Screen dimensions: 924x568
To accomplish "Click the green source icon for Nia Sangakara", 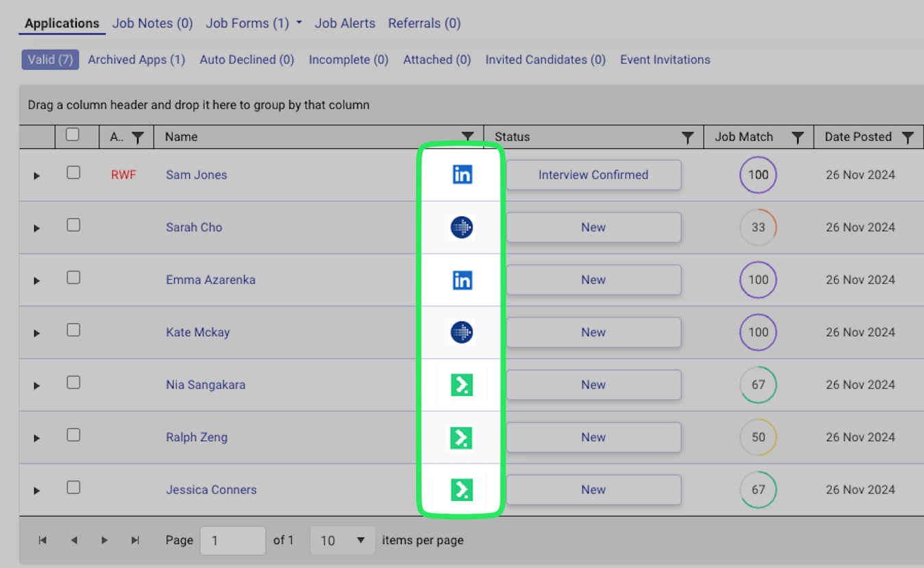I will [462, 385].
